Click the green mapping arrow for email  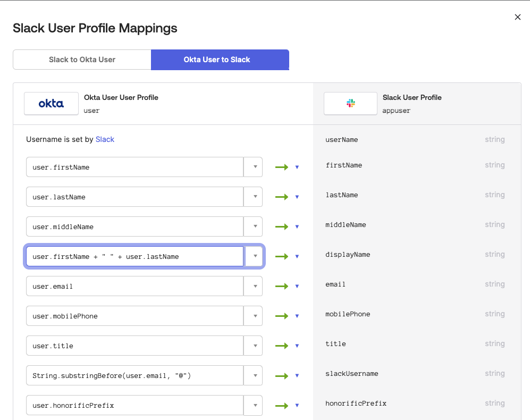(282, 286)
